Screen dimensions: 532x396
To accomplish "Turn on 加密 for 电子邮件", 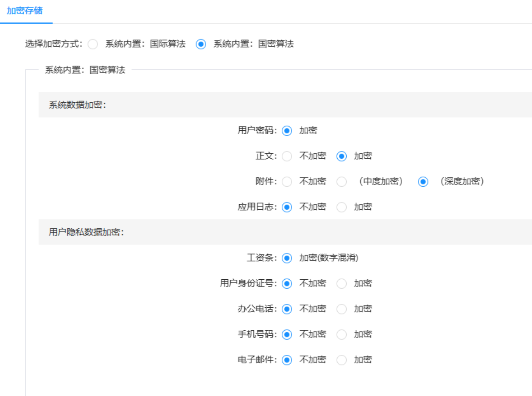I will (x=342, y=360).
